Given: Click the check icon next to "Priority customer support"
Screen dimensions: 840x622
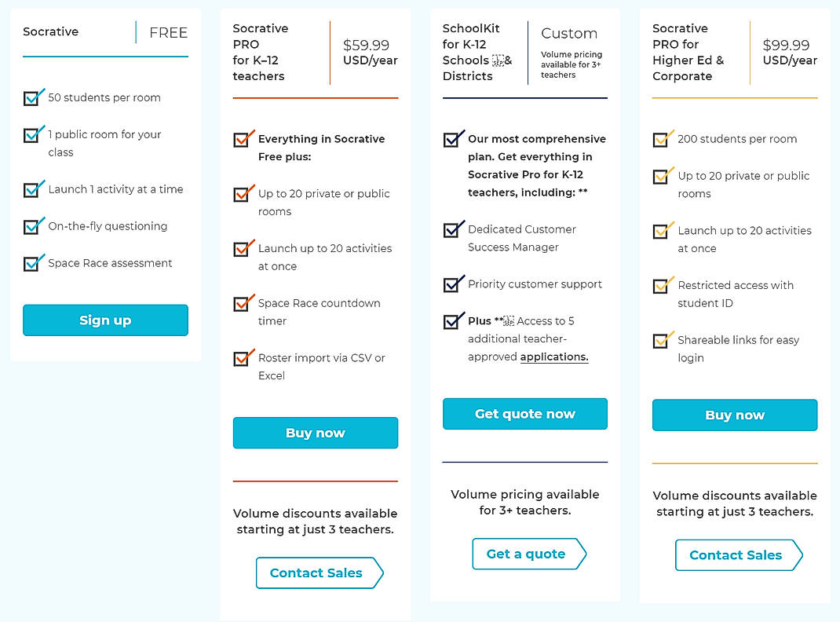Looking at the screenshot, I should pos(453,284).
